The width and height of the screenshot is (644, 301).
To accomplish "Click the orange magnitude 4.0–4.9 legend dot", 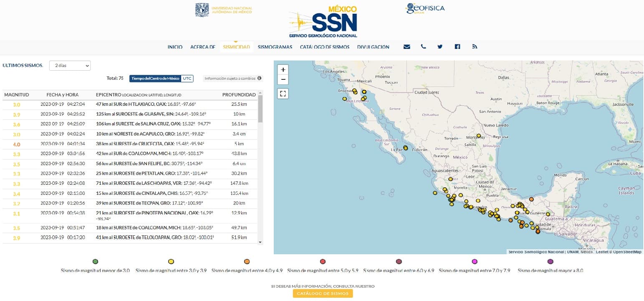I will point(247,262).
